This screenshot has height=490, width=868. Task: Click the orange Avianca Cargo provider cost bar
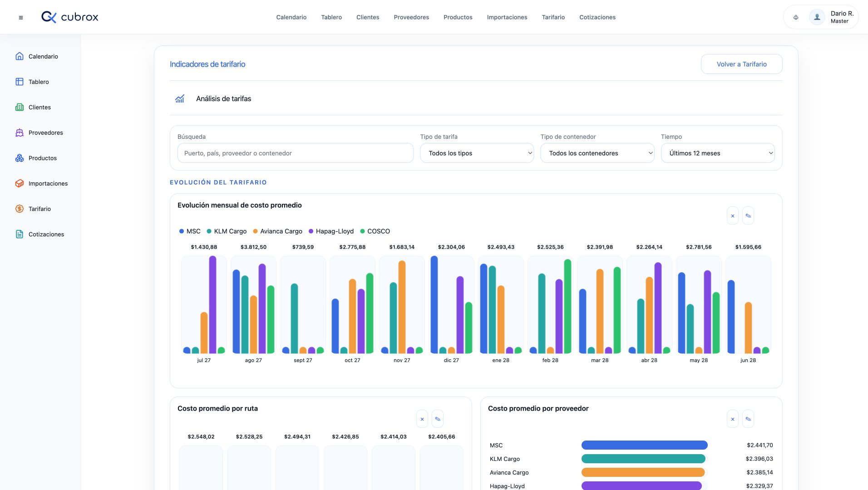pyautogui.click(x=643, y=472)
